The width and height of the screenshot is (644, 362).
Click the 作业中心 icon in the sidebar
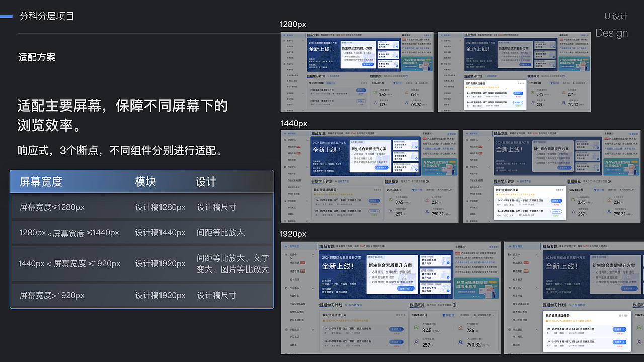tap(285, 288)
